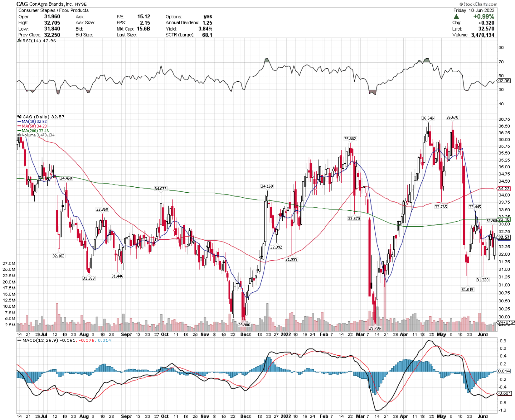Screen dimensions: 515x420
Task: Click the small icon beside RSI(14) label
Action: [x=19, y=41]
